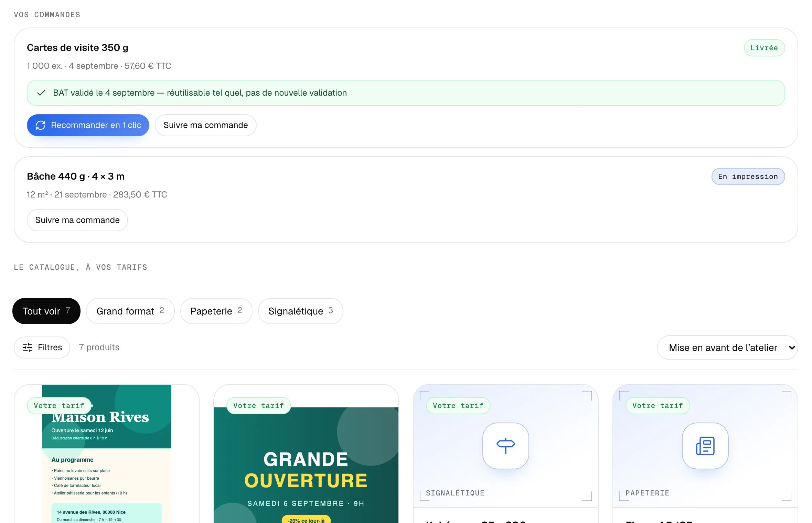Switch to the Signalétique tab
Screen dimensions: 812x523
pyautogui.click(x=300, y=311)
